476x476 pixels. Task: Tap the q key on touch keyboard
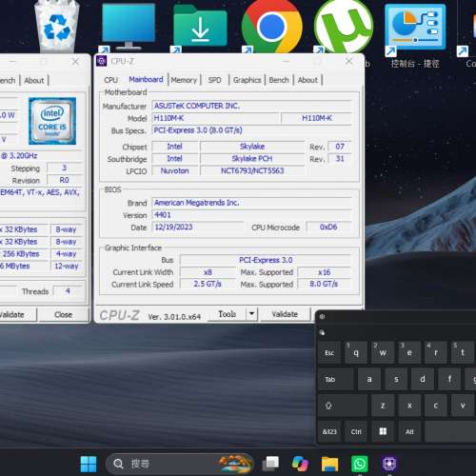[x=356, y=353]
